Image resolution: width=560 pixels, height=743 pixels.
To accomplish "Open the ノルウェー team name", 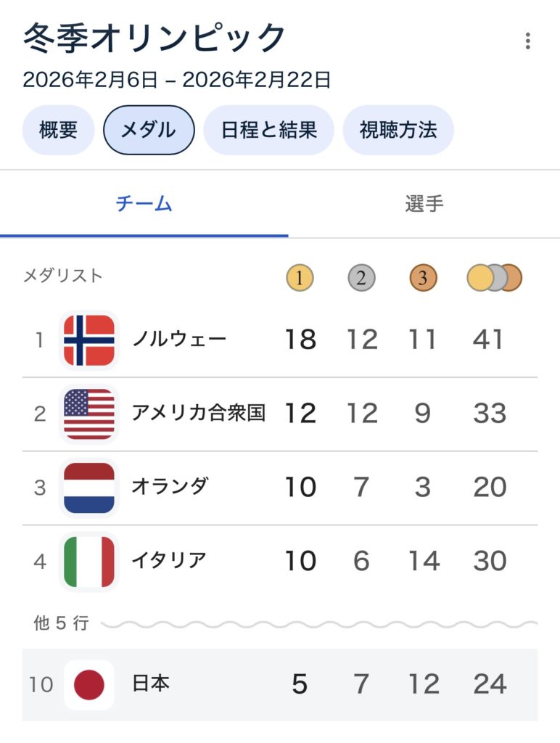I will tap(179, 340).
